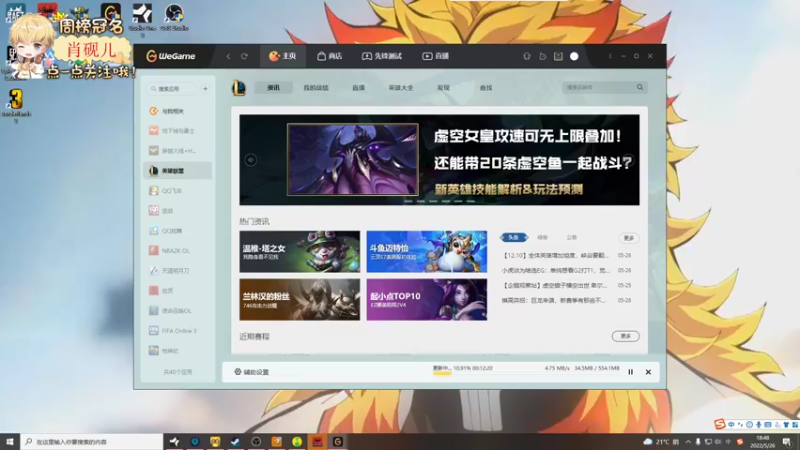The width and height of the screenshot is (800, 450).
Task: Pause the download update
Action: pyautogui.click(x=631, y=372)
